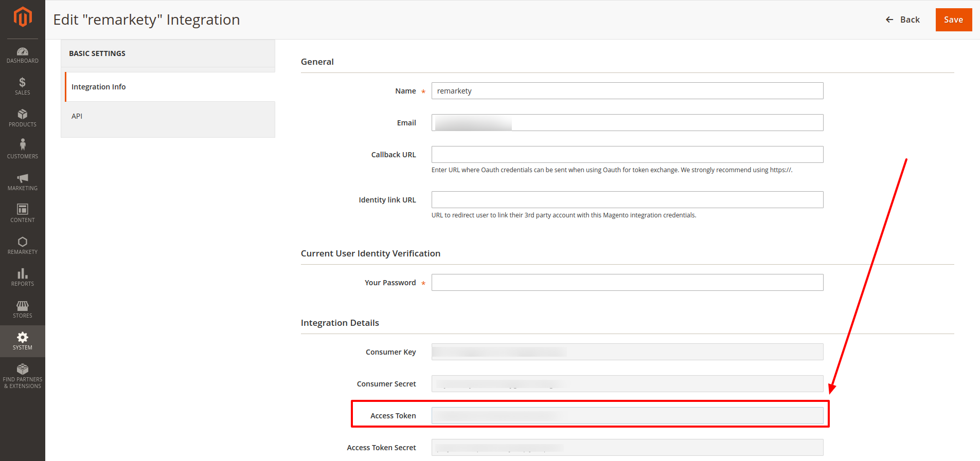Click the Consumer Key label
The height and width of the screenshot is (461, 980).
pyautogui.click(x=390, y=352)
